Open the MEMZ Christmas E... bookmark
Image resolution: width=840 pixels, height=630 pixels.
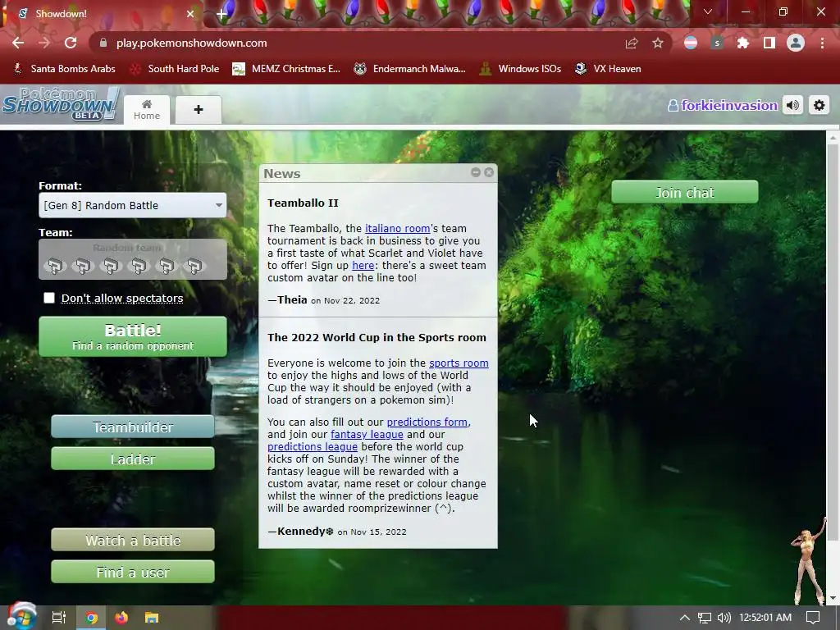pos(286,69)
